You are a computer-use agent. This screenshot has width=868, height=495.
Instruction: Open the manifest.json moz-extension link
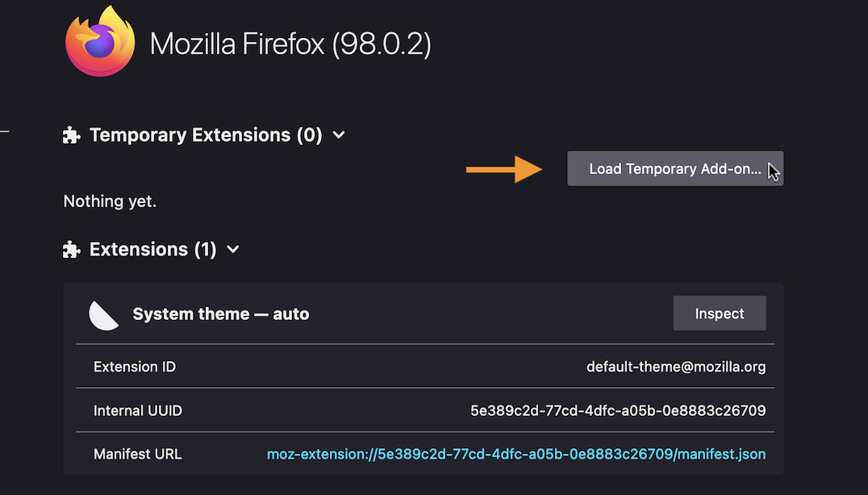(x=516, y=454)
